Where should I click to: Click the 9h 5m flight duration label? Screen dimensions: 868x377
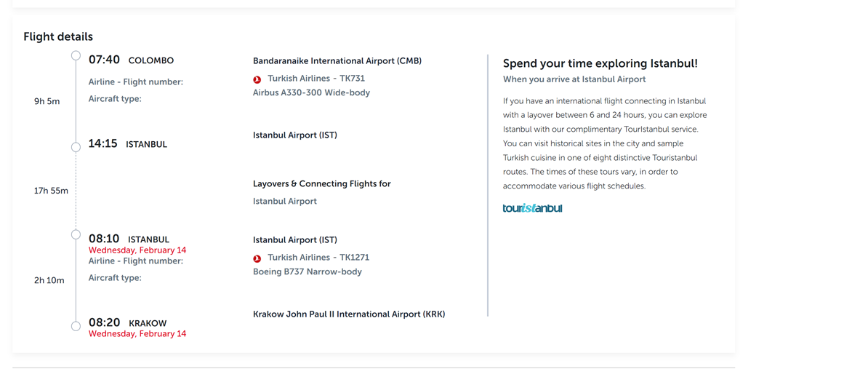point(47,101)
